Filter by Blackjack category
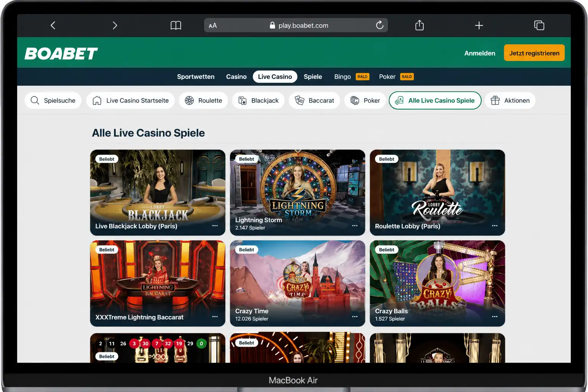This screenshot has width=588, height=392. (258, 100)
